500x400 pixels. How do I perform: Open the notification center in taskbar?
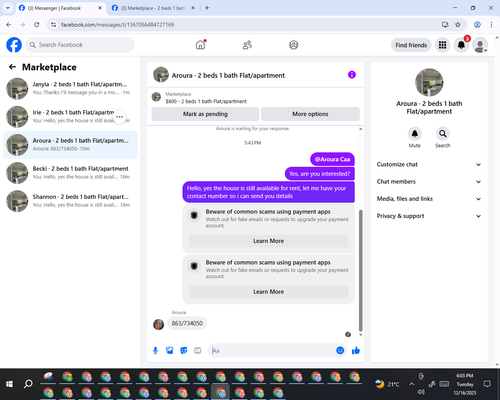coord(487,384)
